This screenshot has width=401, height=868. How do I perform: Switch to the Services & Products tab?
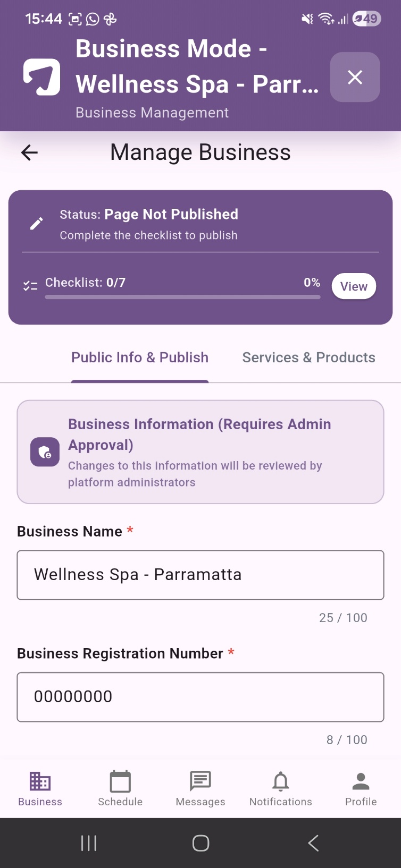click(308, 358)
